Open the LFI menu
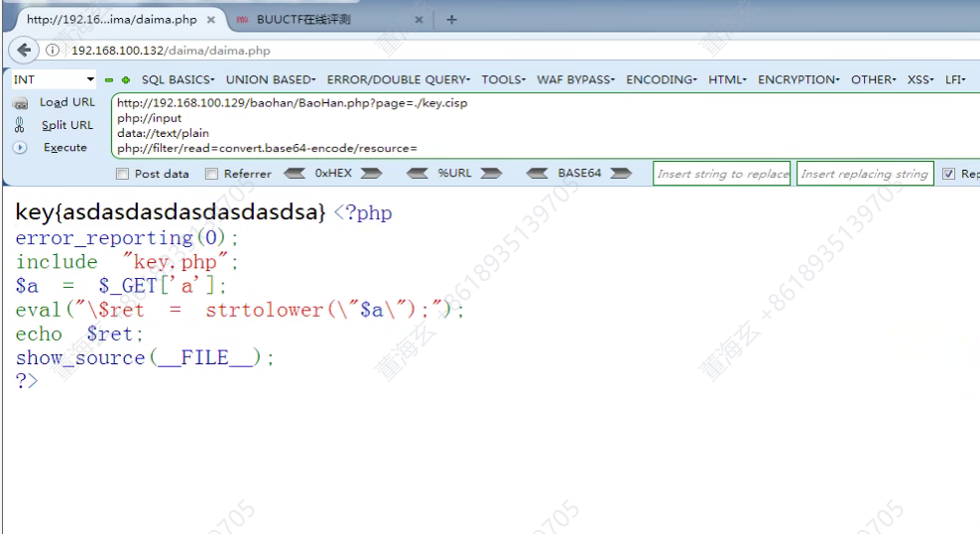Image resolution: width=980 pixels, height=534 pixels. pyautogui.click(x=955, y=79)
